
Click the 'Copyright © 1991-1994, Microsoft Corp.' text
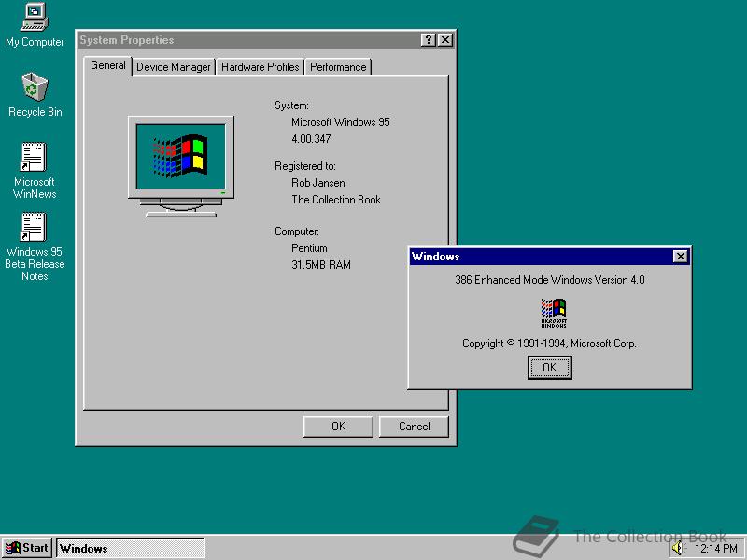point(549,343)
